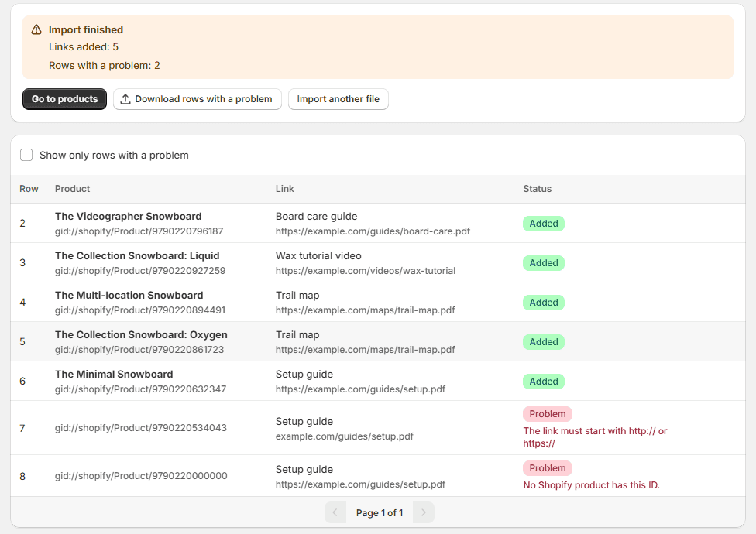
Task: Click Trail map in row 4
Action: point(297,295)
